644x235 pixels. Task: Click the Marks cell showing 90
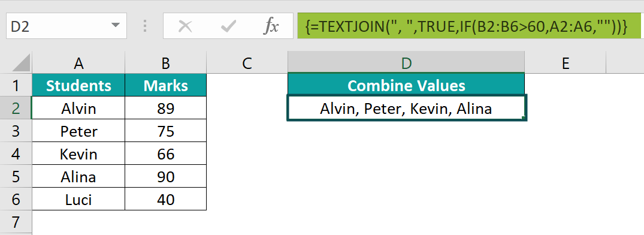coord(165,177)
